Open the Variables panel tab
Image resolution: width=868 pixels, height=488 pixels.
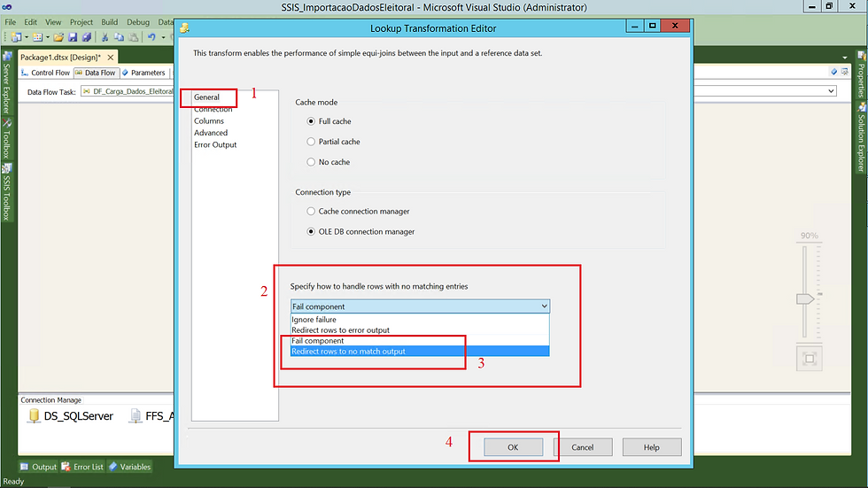click(129, 467)
